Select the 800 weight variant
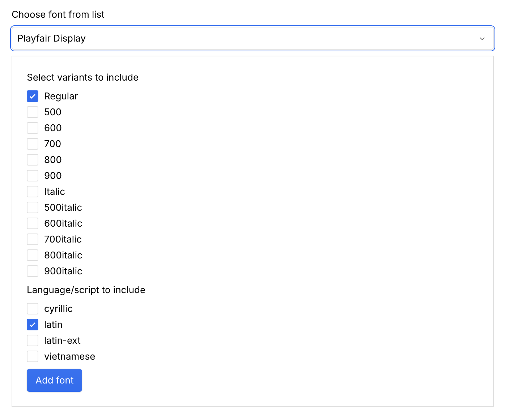Screen dimensions: 505x420 coord(33,160)
